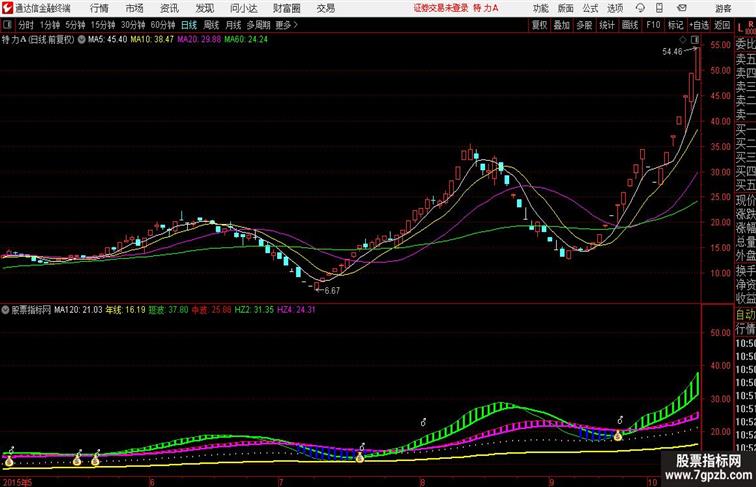Open the 版面 menu
The width and height of the screenshot is (756, 487).
pyautogui.click(x=566, y=8)
